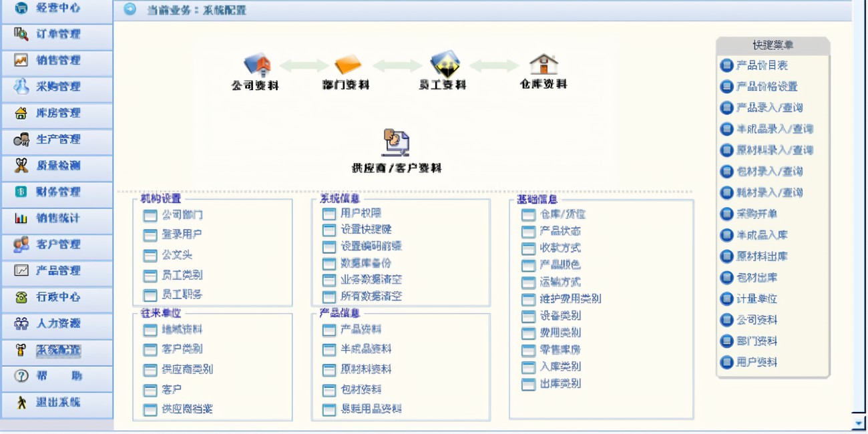Click the blue bullet icon beside 产品价目表
Screen dimensions: 868x434
[x=726, y=65]
